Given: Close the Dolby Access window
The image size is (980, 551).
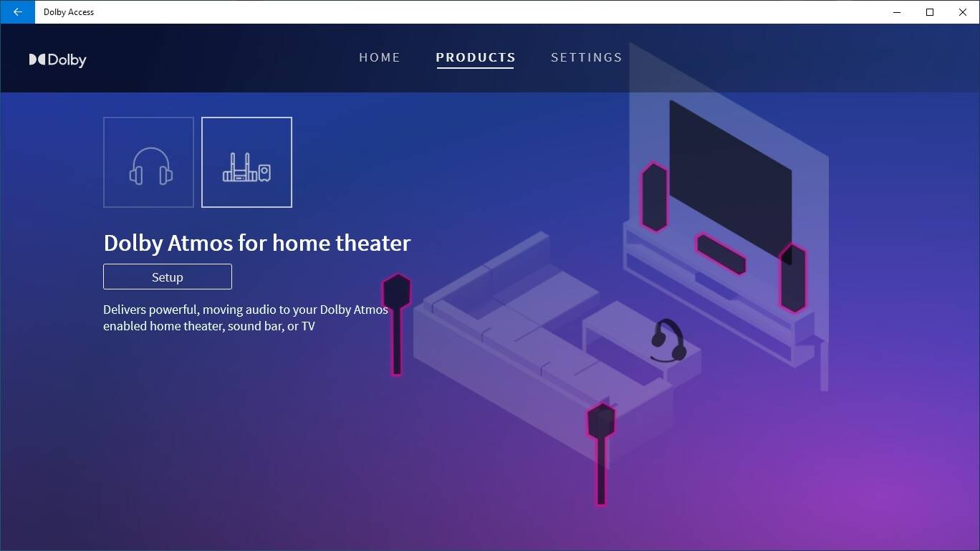Looking at the screenshot, I should pos(963,11).
